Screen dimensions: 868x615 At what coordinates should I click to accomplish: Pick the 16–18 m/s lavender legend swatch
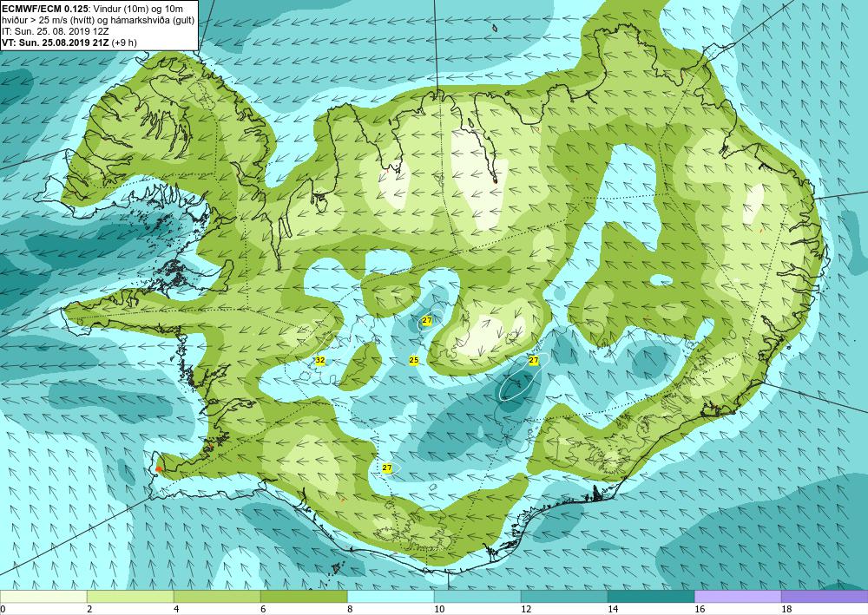738,597
